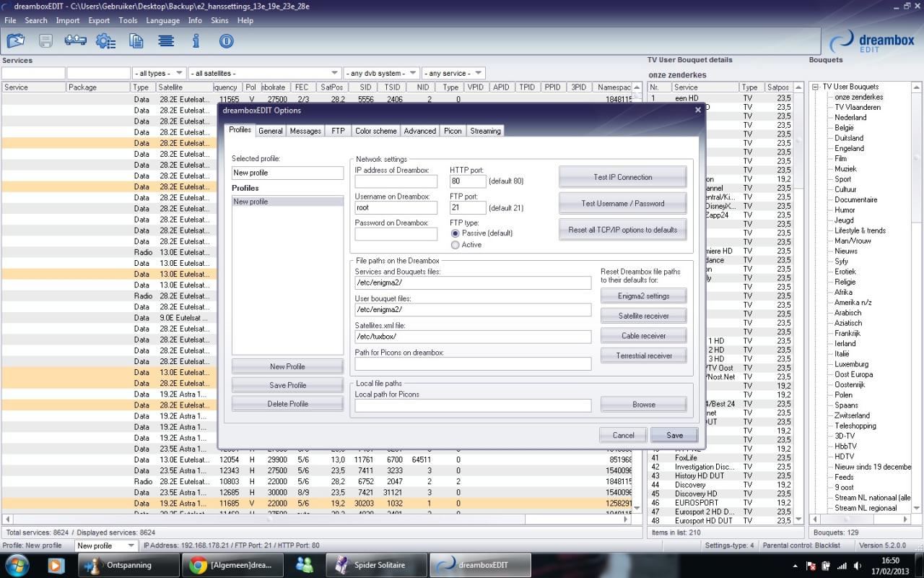Click the Enigma2 settings reset button
Screen dimensions: 924x578
coord(643,296)
